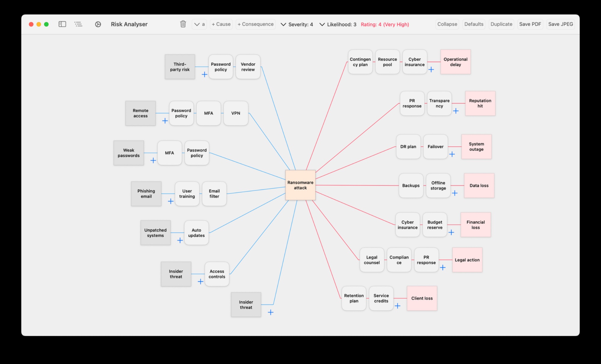This screenshot has height=364, width=601.
Task: Save the diagram as JPEG
Action: click(x=561, y=24)
